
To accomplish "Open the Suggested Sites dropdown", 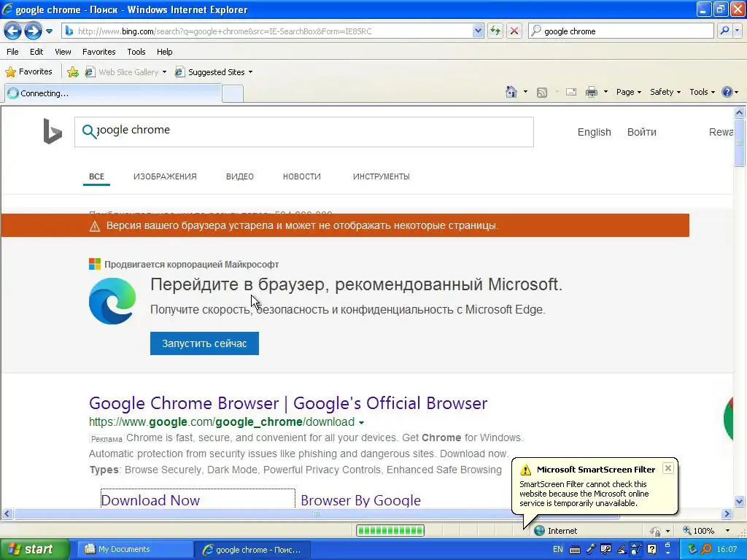I will 214,72.
